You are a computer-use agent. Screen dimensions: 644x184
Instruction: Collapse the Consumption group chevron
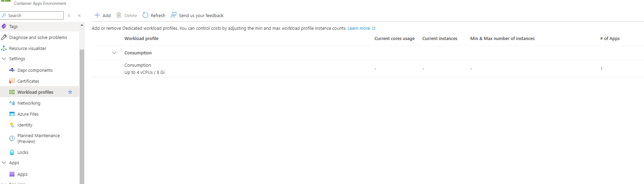pyautogui.click(x=114, y=53)
